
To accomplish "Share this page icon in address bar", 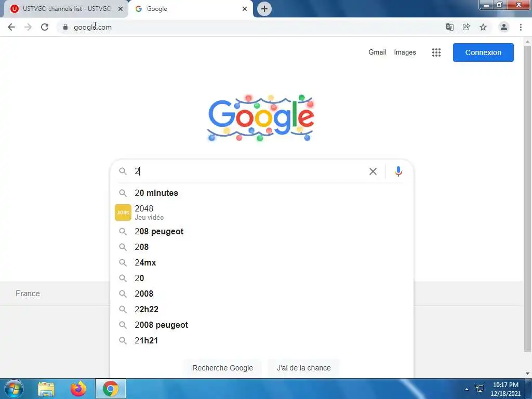I will coord(467,27).
